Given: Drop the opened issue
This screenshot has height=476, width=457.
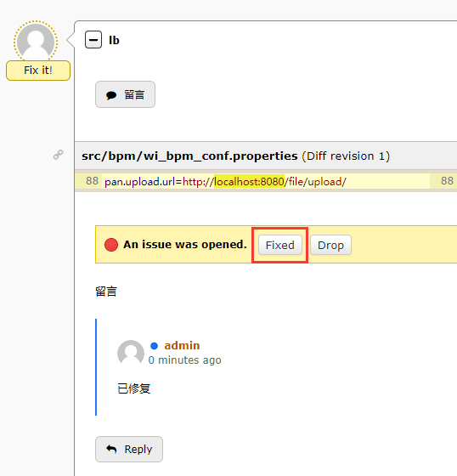Looking at the screenshot, I should tap(330, 245).
